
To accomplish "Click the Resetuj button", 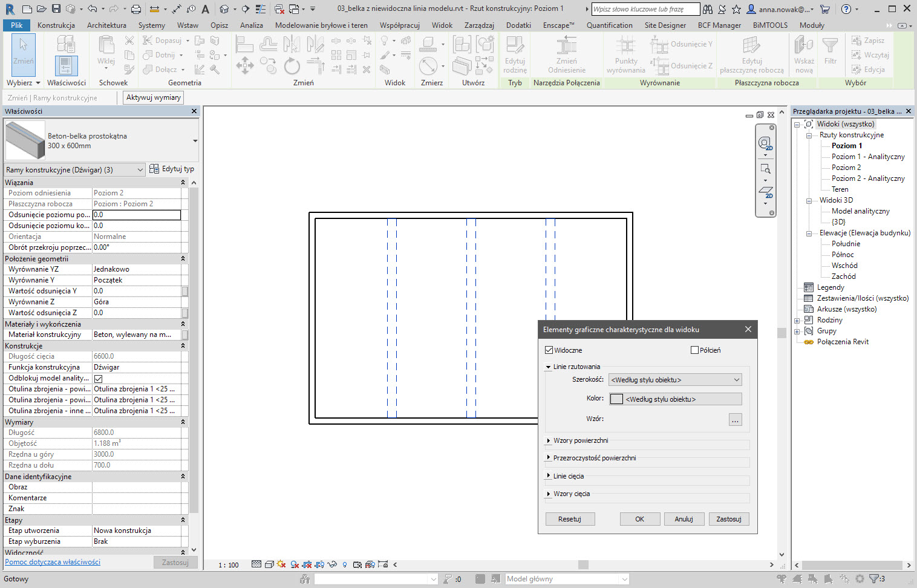I will tap(570, 519).
